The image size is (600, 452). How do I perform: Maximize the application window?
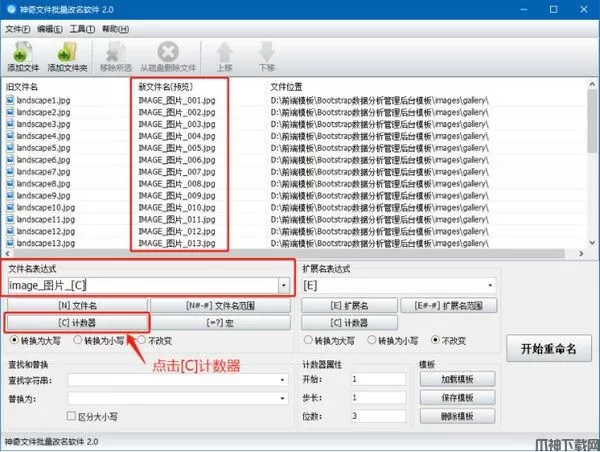click(553, 9)
